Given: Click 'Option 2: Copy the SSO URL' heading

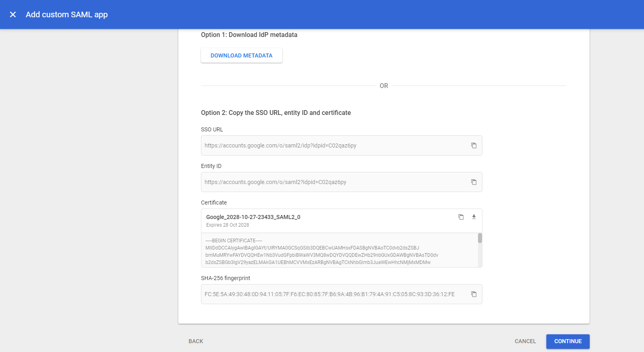Looking at the screenshot, I should (x=276, y=113).
